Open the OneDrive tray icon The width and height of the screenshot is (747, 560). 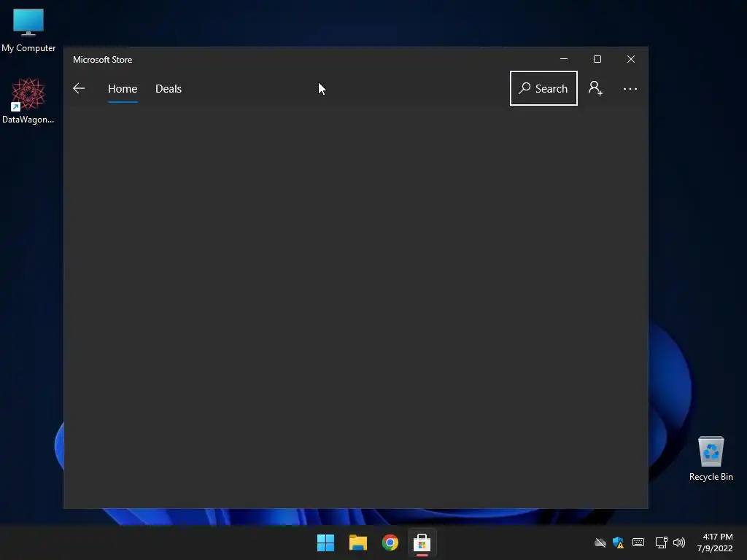600,542
